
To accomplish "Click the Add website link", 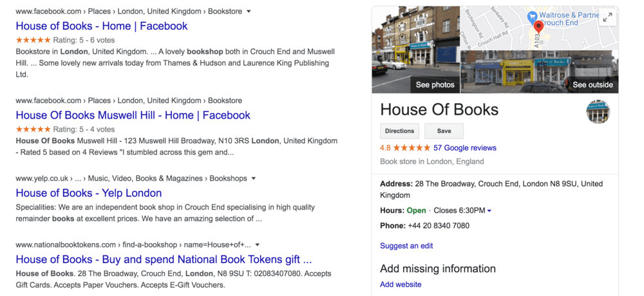I will pos(401,284).
